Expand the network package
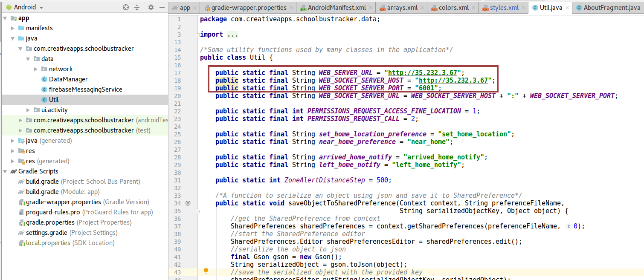The image size is (644, 280). (36, 69)
